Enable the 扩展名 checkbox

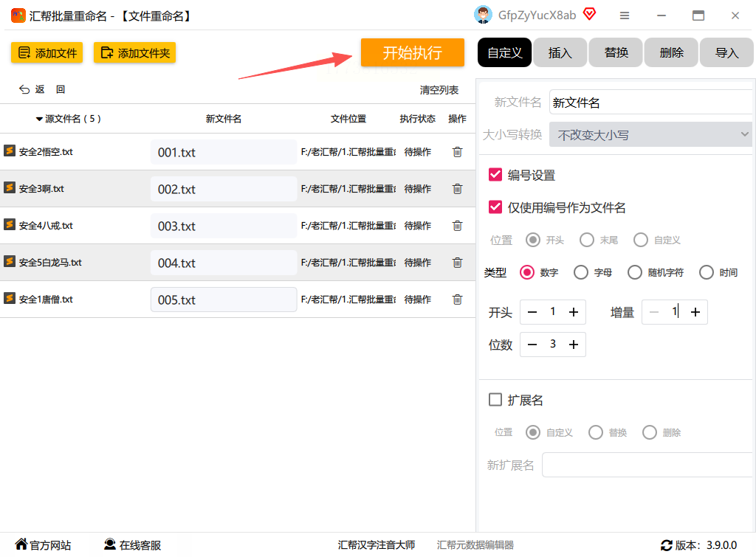[x=496, y=400]
